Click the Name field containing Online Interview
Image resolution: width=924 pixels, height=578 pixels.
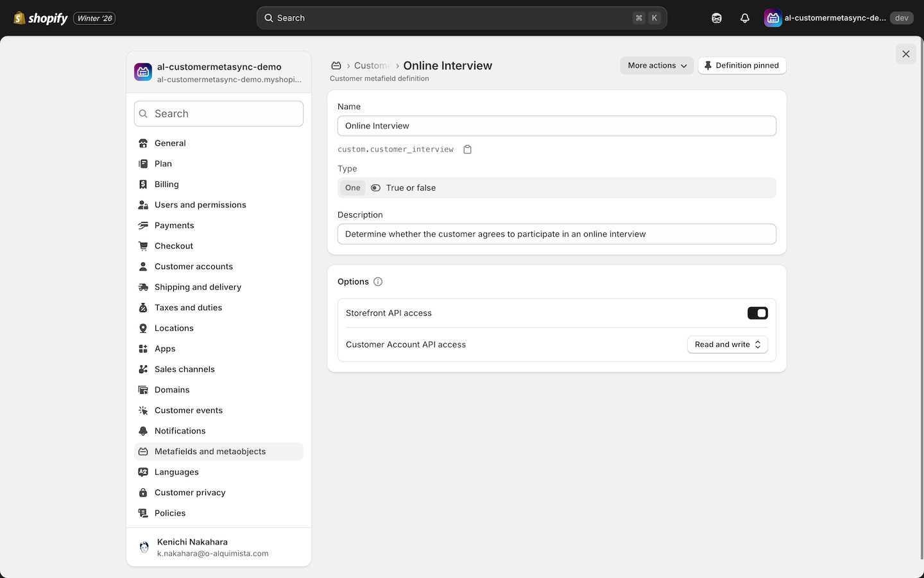(556, 126)
